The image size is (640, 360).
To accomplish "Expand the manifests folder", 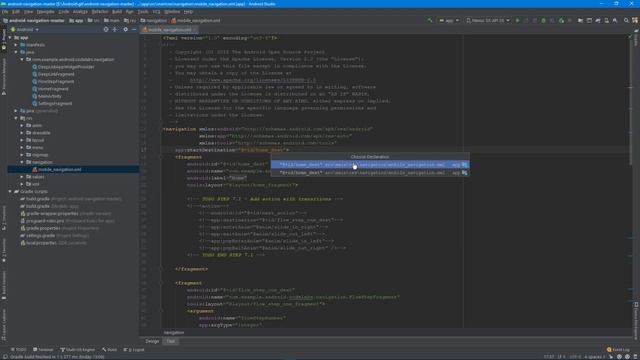I will (16, 45).
